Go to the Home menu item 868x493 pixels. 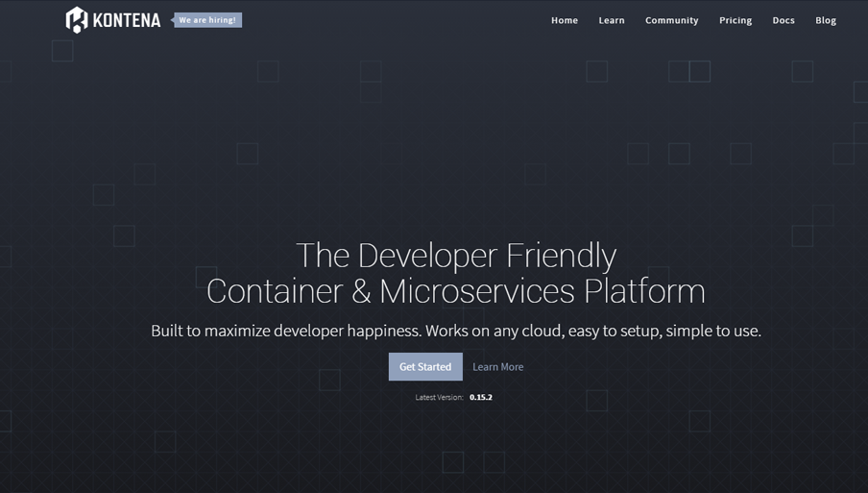point(564,20)
